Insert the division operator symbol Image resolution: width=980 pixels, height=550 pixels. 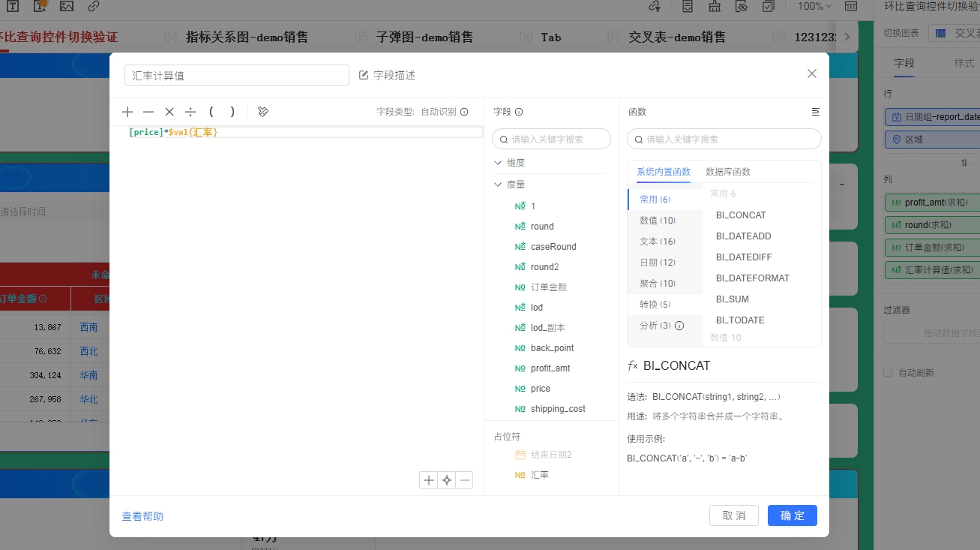pyautogui.click(x=190, y=112)
